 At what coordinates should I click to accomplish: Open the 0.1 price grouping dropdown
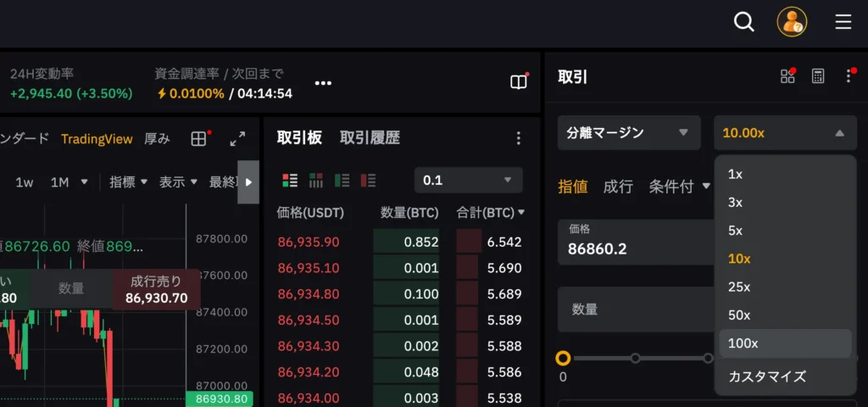[x=468, y=180]
